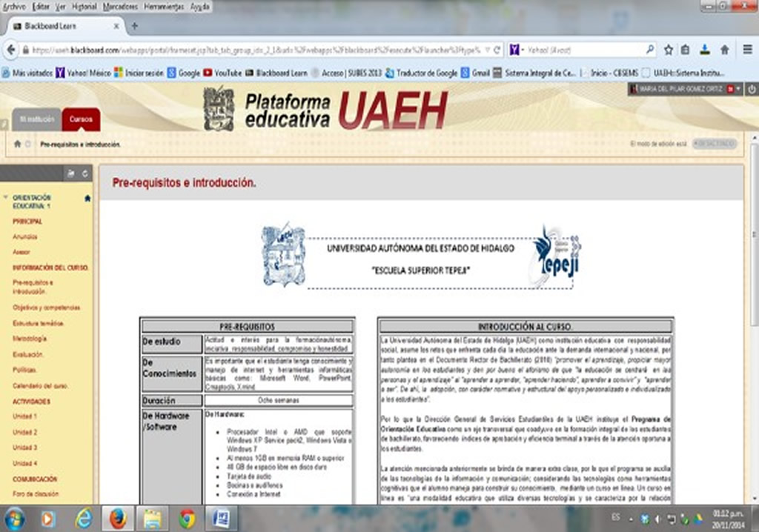759x532 pixels.
Task: Open Objetivos y competencias in the course menu
Action: 47,307
